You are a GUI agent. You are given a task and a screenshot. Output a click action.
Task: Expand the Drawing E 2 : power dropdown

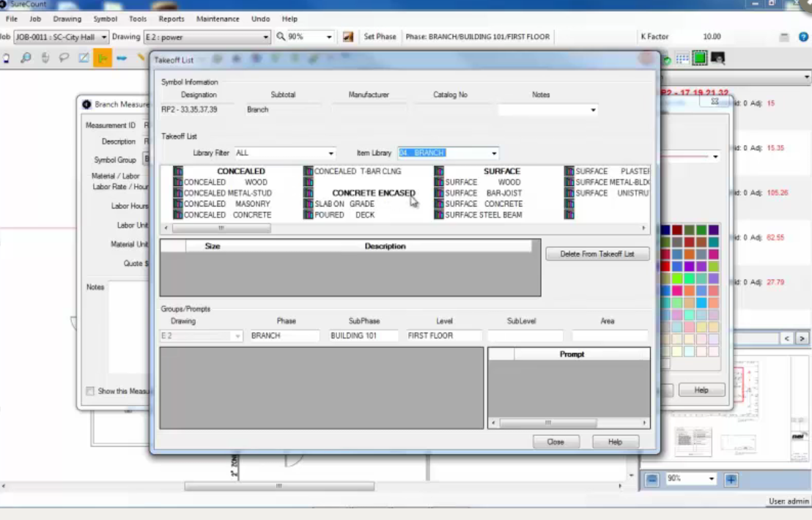(266, 37)
